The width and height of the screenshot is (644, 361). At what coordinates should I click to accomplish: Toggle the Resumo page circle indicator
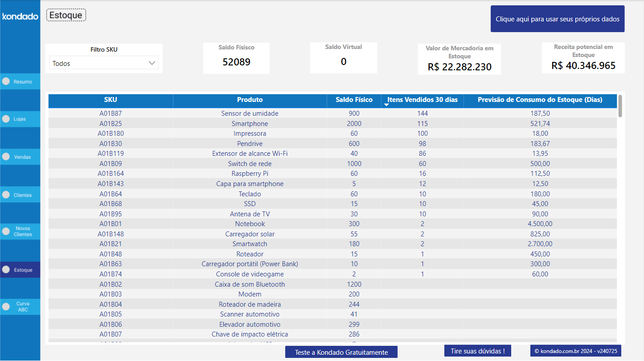6,81
